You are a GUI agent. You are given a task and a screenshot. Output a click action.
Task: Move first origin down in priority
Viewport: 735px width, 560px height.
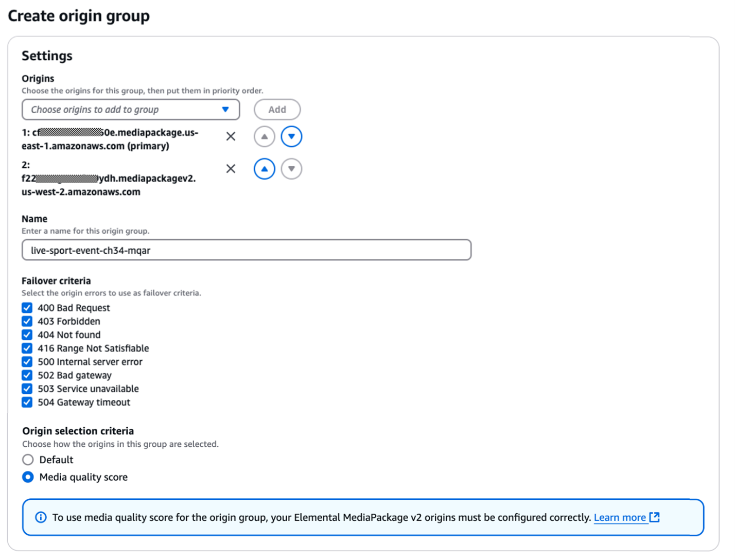coord(291,136)
